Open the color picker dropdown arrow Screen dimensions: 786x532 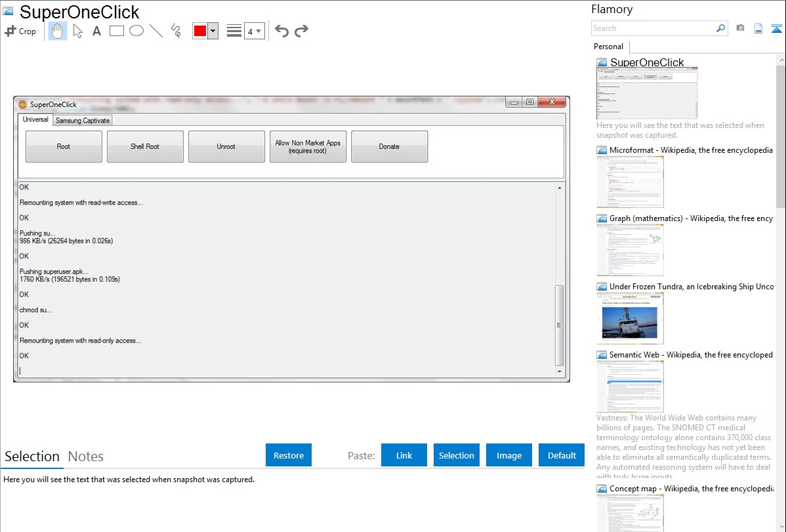click(213, 31)
